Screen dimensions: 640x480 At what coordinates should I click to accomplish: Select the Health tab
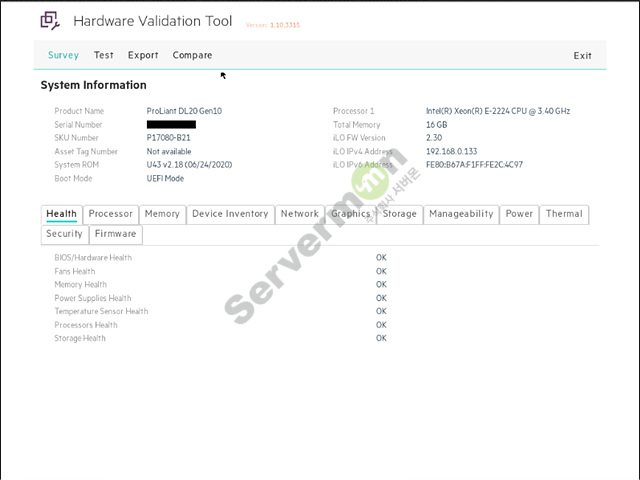point(62,214)
